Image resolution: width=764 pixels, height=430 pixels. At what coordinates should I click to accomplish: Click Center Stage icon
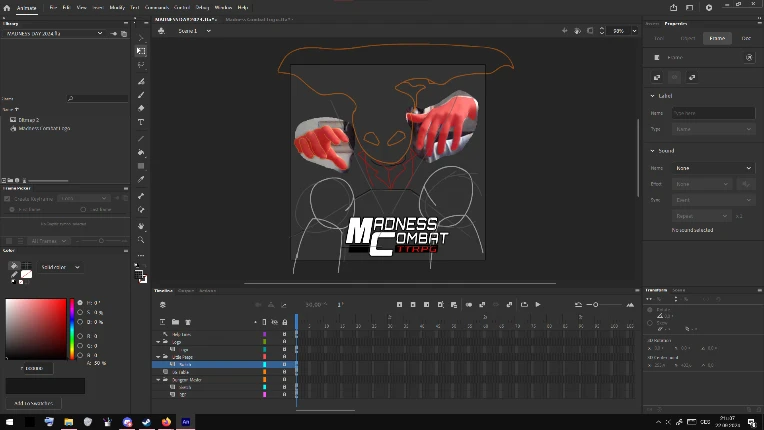(564, 31)
